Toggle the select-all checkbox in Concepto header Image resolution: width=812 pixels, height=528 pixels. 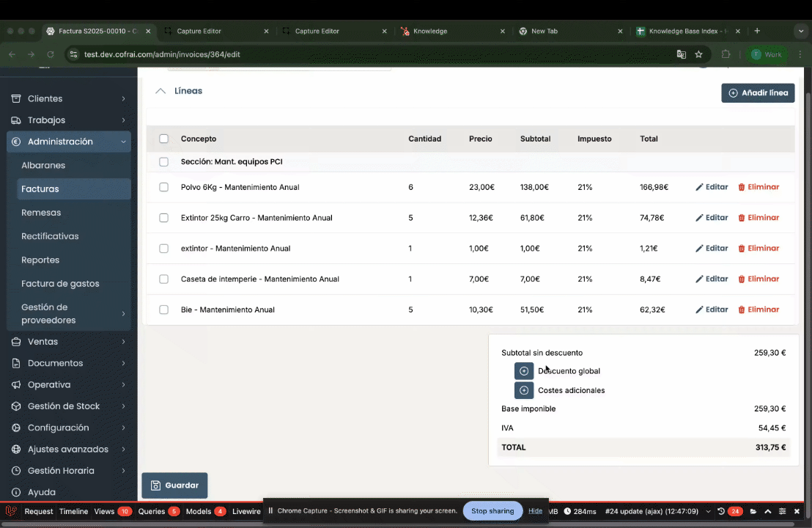[164, 139]
